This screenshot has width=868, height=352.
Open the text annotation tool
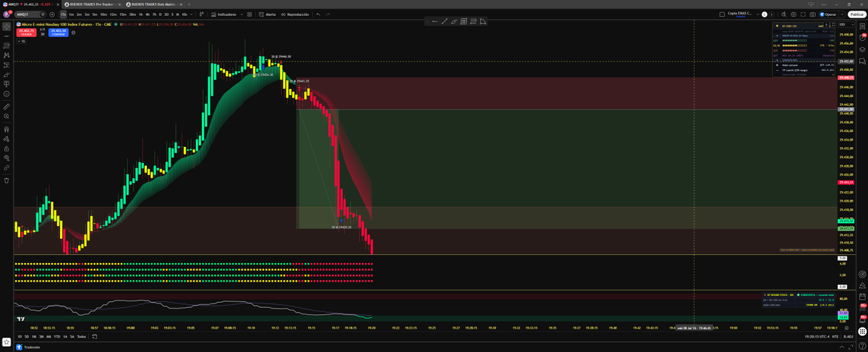pos(7,84)
